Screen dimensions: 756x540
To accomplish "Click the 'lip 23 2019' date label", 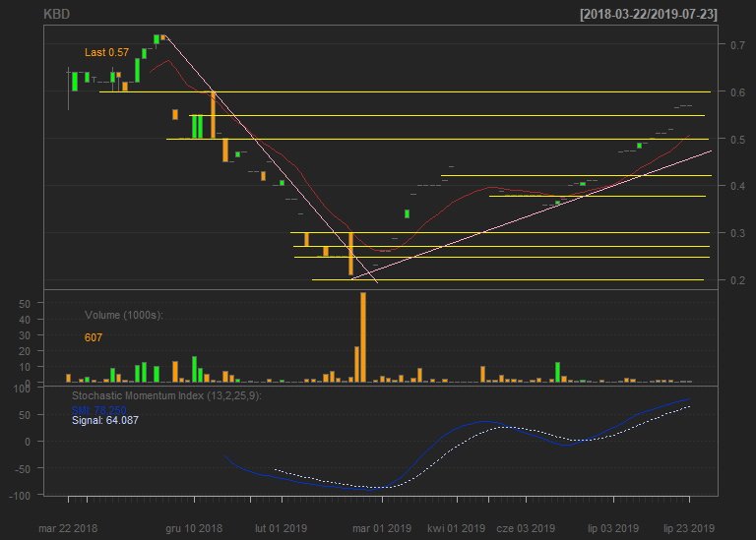I will [689, 528].
